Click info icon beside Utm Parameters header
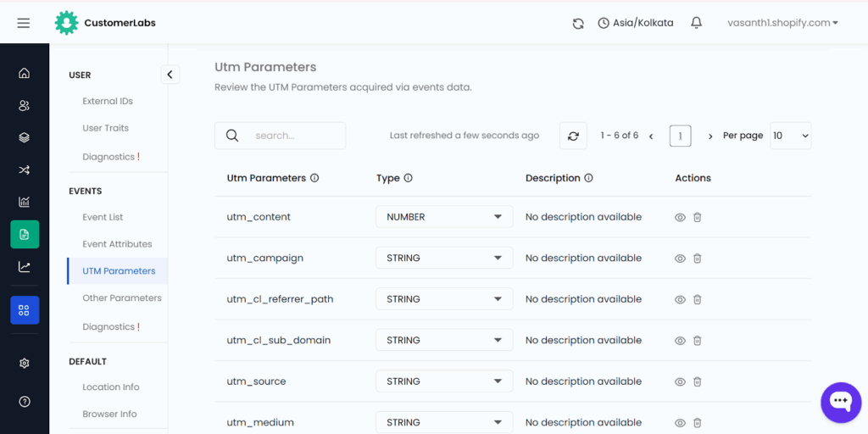This screenshot has height=434, width=868. point(314,178)
